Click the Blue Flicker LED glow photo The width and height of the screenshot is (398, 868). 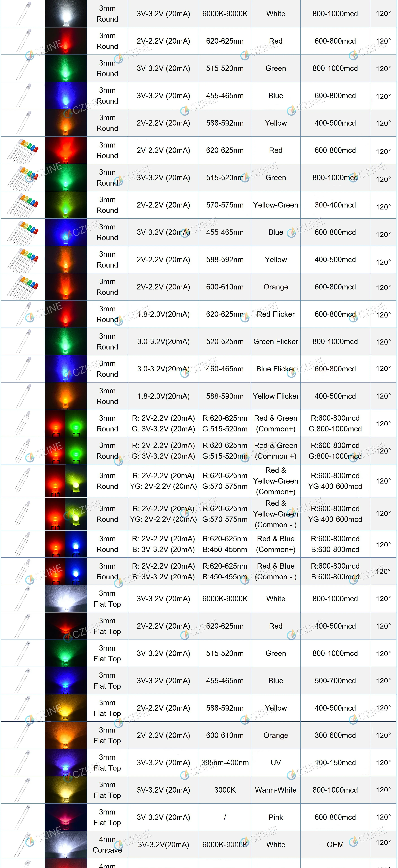point(66,369)
